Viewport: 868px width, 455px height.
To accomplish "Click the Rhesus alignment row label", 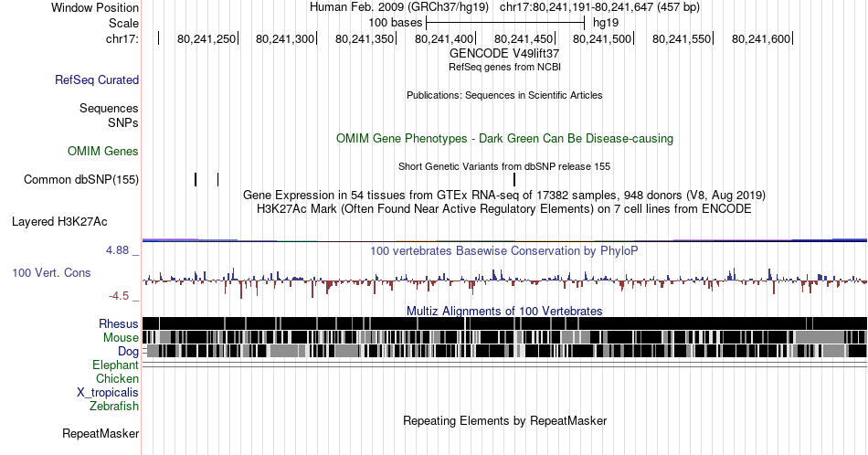I will [119, 323].
